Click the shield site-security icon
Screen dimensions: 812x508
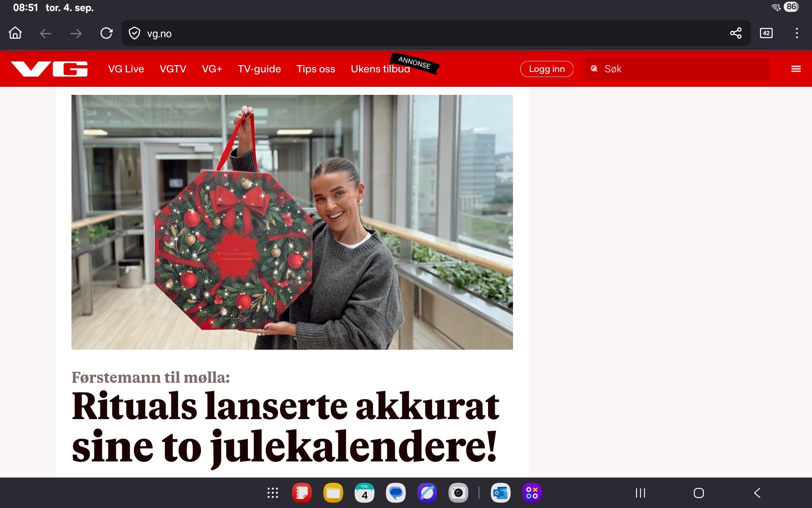(x=134, y=33)
